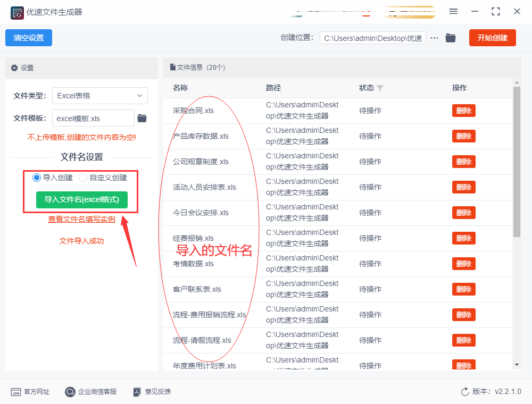This screenshot has width=532, height=404.
Task: Select the 自定义创建 radio option
Action: (x=83, y=178)
